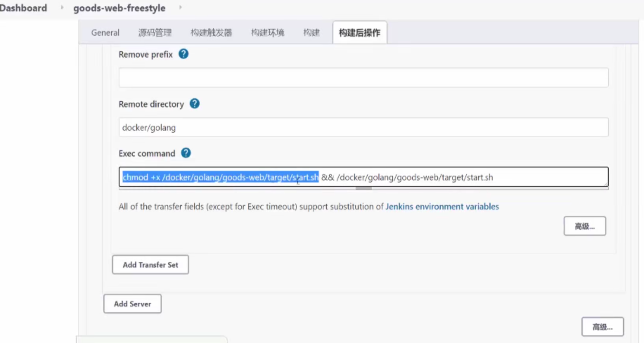Switch to the 源码管理 tab
The image size is (644, 343).
pyautogui.click(x=155, y=33)
